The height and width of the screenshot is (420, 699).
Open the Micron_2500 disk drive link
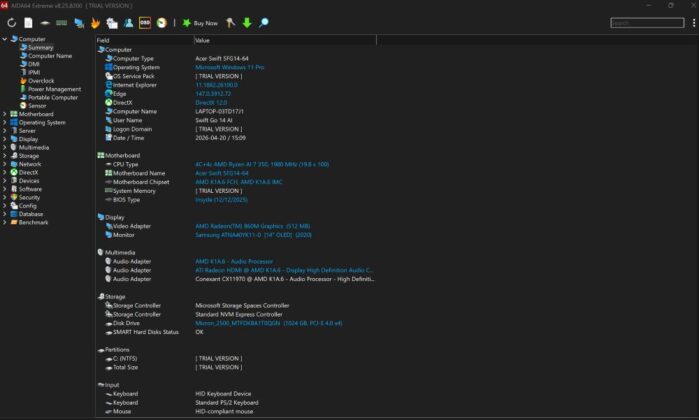click(269, 323)
